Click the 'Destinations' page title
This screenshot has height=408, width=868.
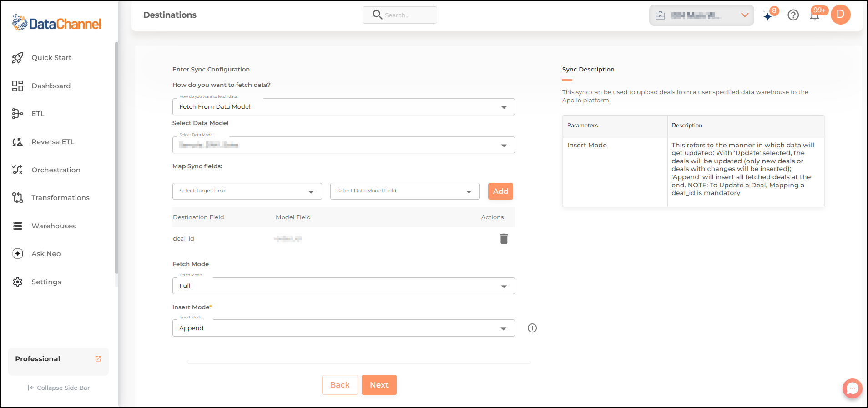[170, 15]
